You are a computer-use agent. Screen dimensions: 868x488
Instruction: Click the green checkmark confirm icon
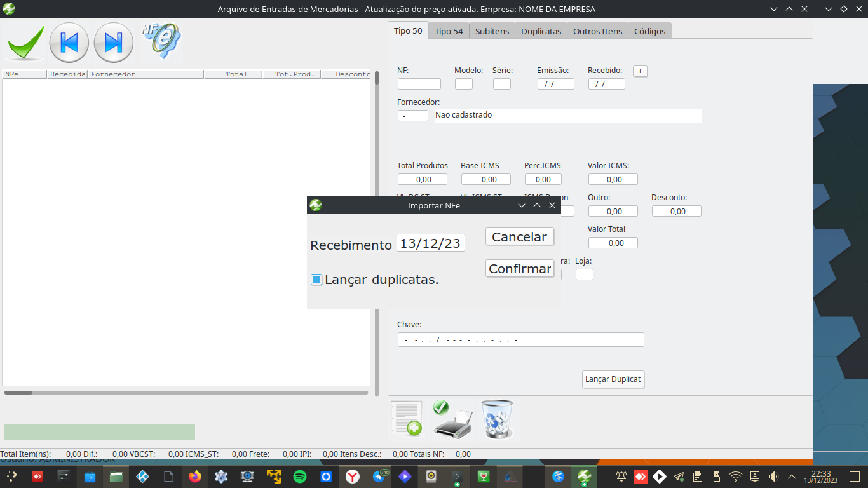pos(25,43)
